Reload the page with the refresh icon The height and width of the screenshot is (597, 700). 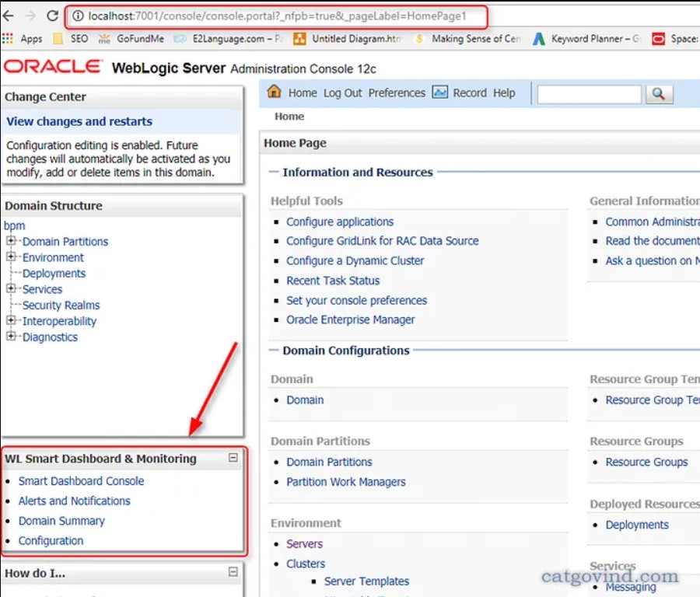pyautogui.click(x=52, y=14)
